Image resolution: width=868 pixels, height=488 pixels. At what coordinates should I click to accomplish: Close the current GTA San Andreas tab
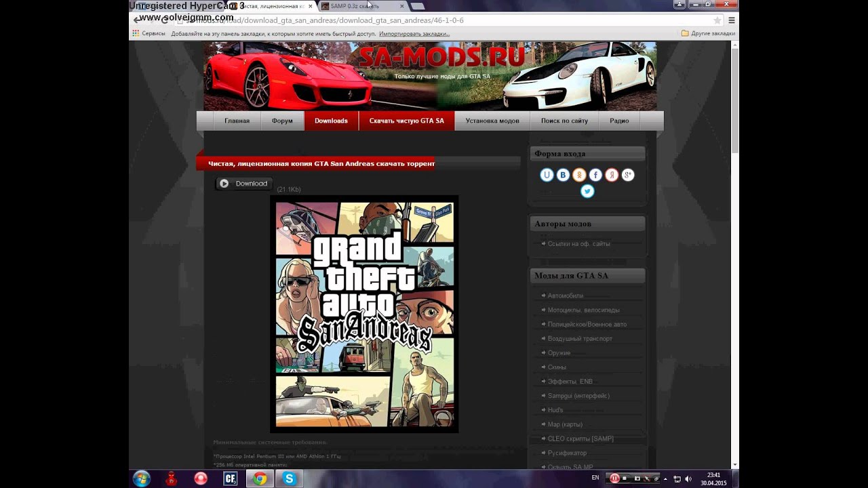[x=311, y=6]
